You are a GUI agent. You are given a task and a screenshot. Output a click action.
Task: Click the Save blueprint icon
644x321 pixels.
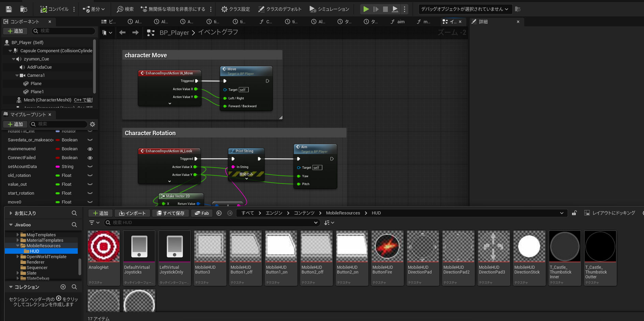tap(9, 9)
